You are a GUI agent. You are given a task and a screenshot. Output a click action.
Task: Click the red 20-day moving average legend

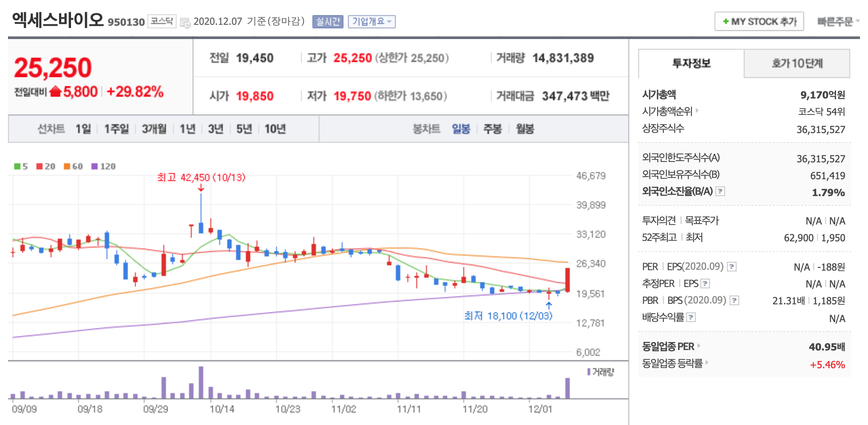click(x=46, y=166)
